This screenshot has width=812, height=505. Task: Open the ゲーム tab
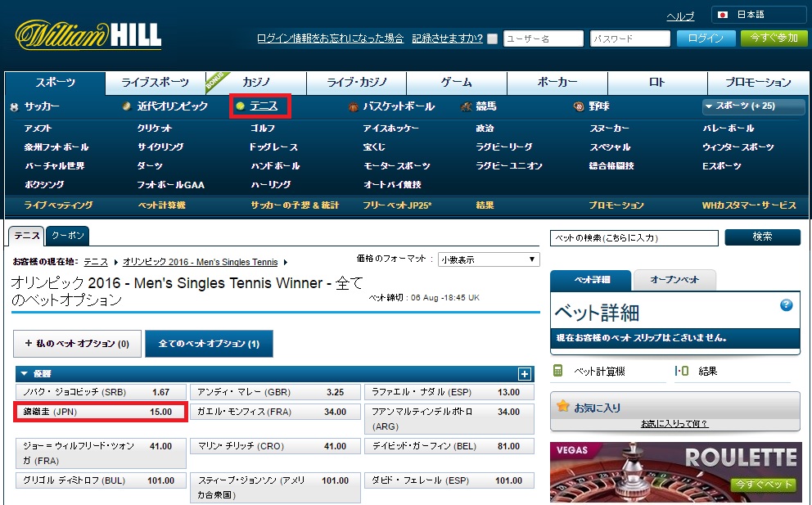(457, 83)
